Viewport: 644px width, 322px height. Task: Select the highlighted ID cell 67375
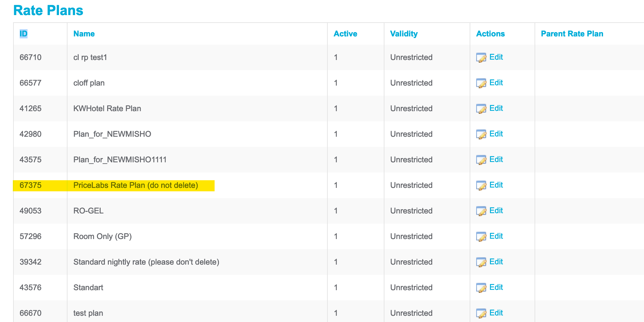click(x=30, y=185)
